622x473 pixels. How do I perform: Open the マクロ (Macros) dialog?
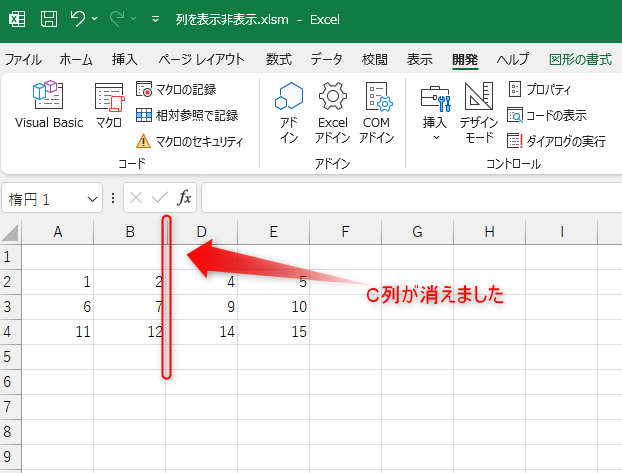(109, 105)
